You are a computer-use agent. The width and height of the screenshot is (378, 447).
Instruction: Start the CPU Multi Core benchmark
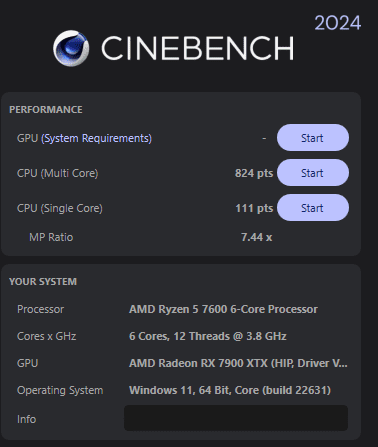pos(313,173)
